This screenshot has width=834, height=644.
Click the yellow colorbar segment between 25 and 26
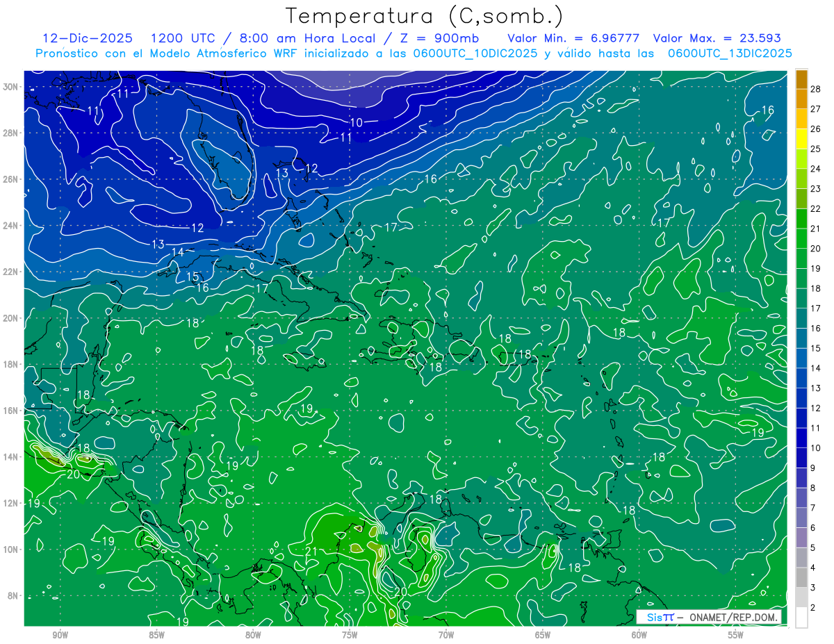tap(801, 138)
